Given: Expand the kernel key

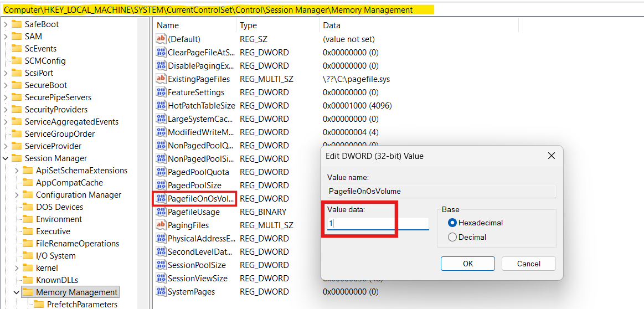Looking at the screenshot, I should click(17, 268).
